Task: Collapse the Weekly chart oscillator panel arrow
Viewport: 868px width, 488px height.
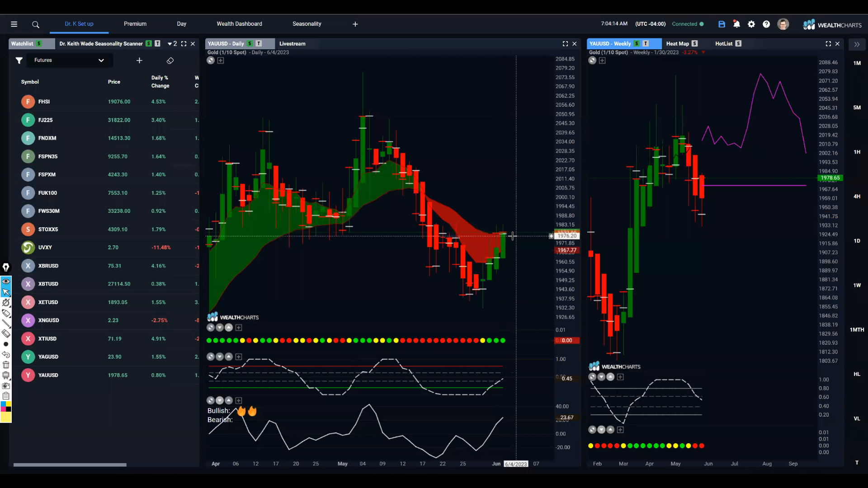Action: pos(601,377)
